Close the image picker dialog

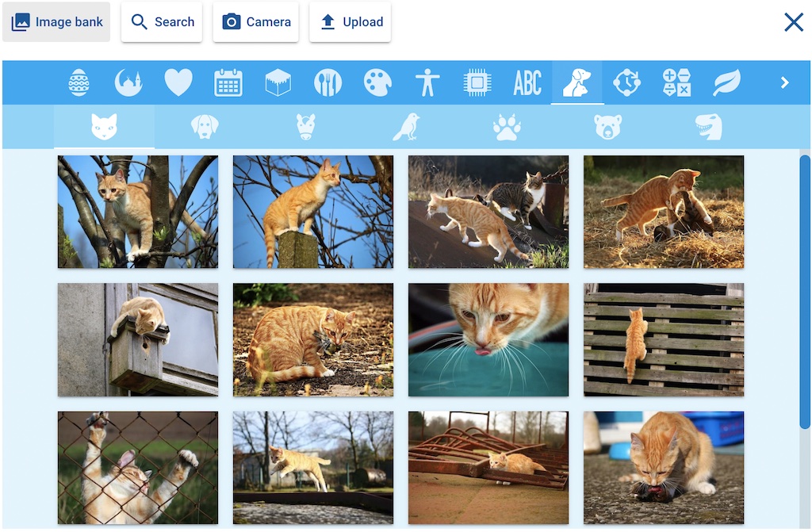tap(793, 22)
